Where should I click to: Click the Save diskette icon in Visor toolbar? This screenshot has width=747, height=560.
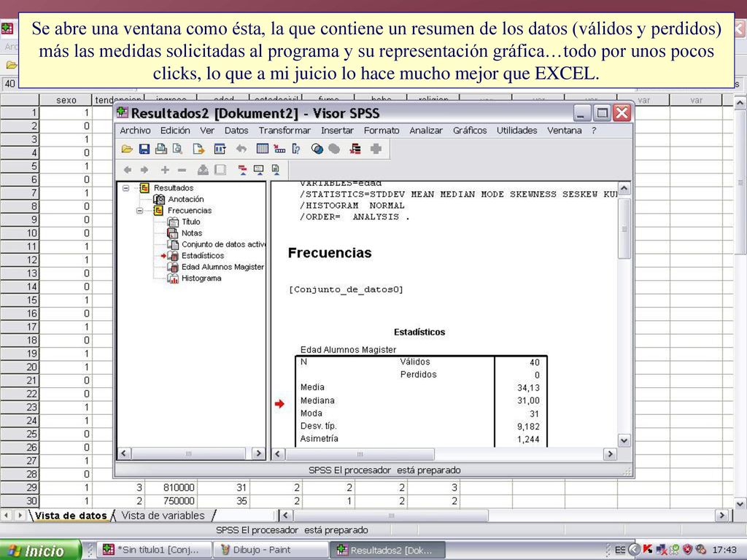(x=144, y=149)
